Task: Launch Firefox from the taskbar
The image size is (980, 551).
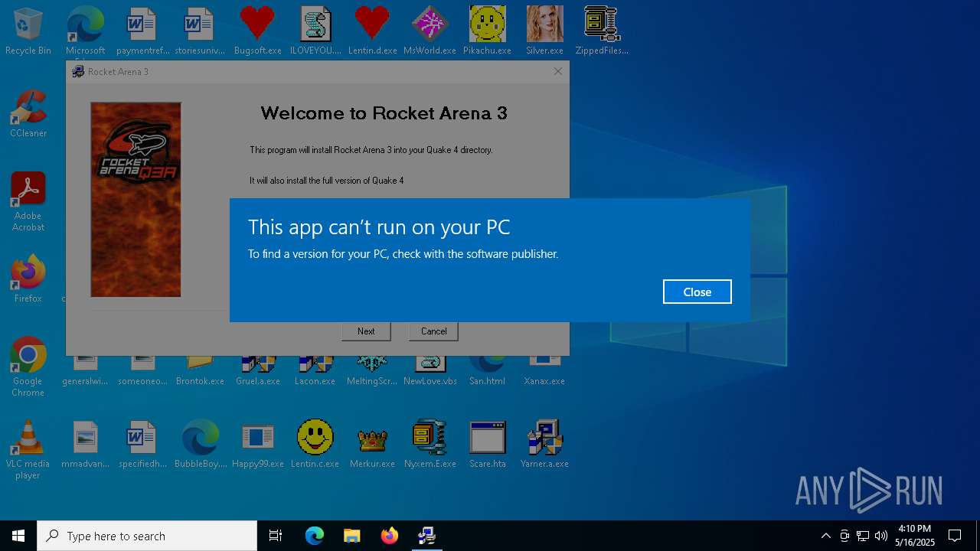Action: point(389,536)
